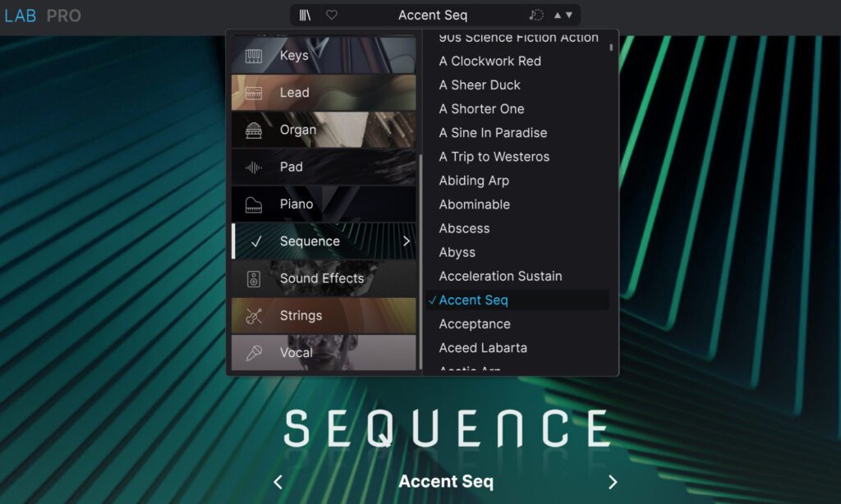Choose the A Shorter One preset
Viewport: 841px width, 504px height.
(481, 109)
